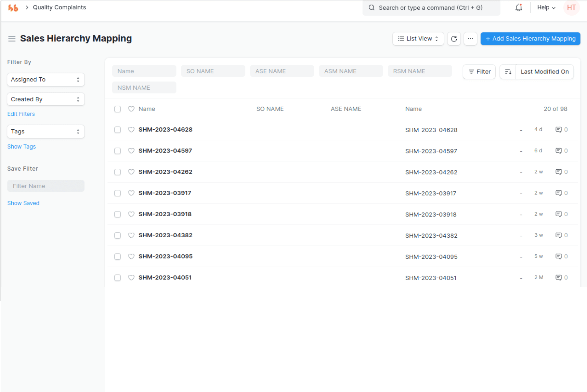Focus the ASM NAME filter field
The width and height of the screenshot is (587, 392).
click(x=350, y=71)
